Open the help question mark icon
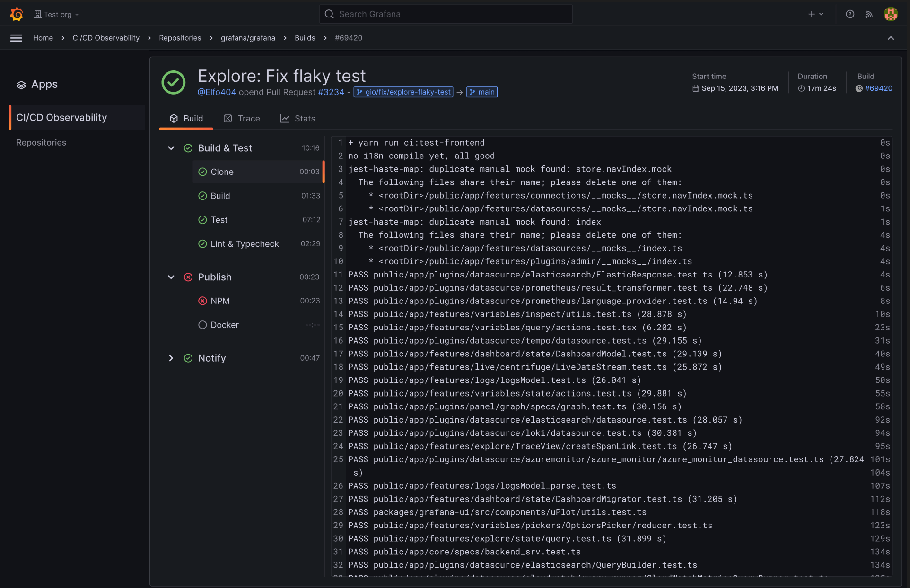This screenshot has height=588, width=910. click(849, 14)
